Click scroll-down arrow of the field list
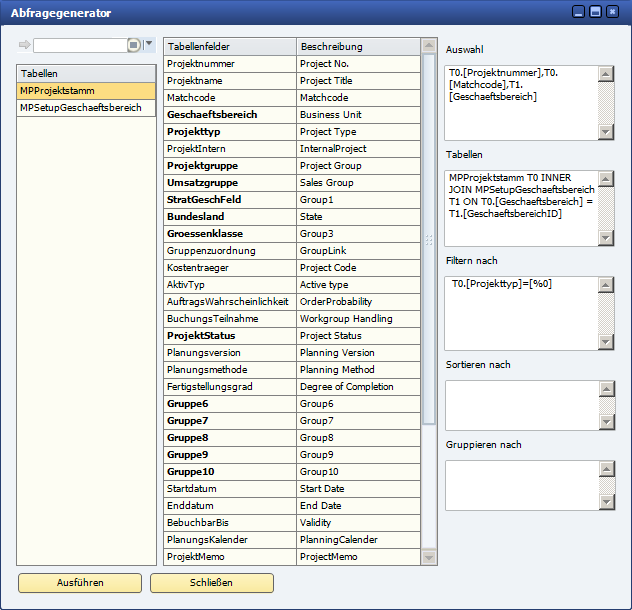Screen dimensions: 632x610 click(x=429, y=557)
